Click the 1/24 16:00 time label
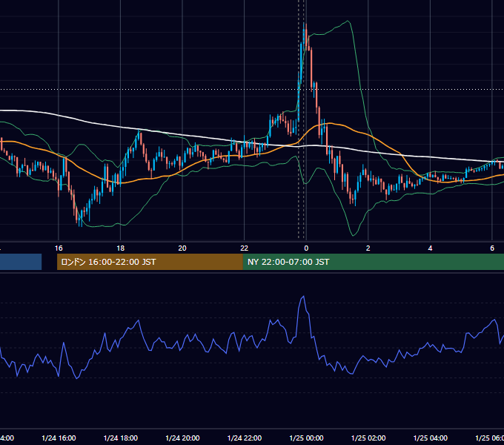Screen dimensions: 504x445 pyautogui.click(x=59, y=438)
